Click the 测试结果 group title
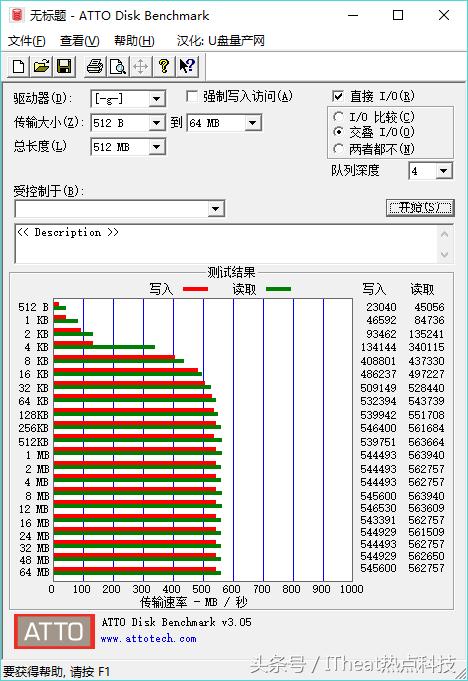Screen dimensions: 468x681 tap(231, 272)
